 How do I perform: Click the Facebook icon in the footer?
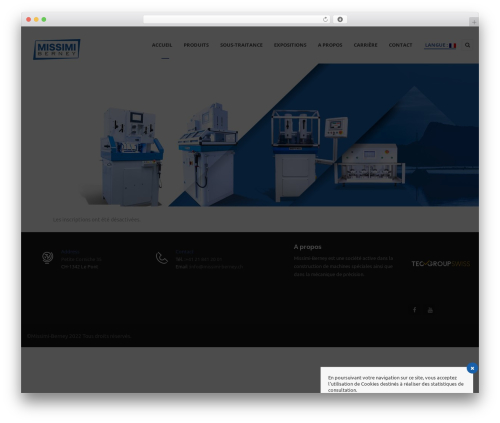[x=414, y=310]
